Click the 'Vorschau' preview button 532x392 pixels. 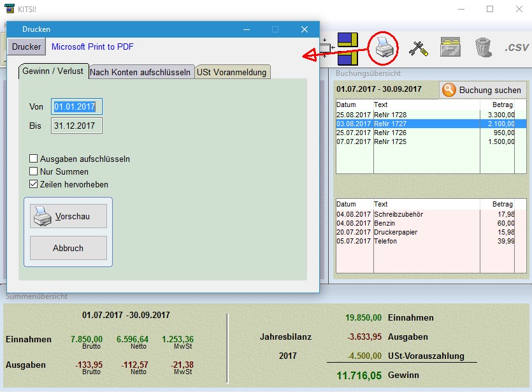pyautogui.click(x=68, y=216)
